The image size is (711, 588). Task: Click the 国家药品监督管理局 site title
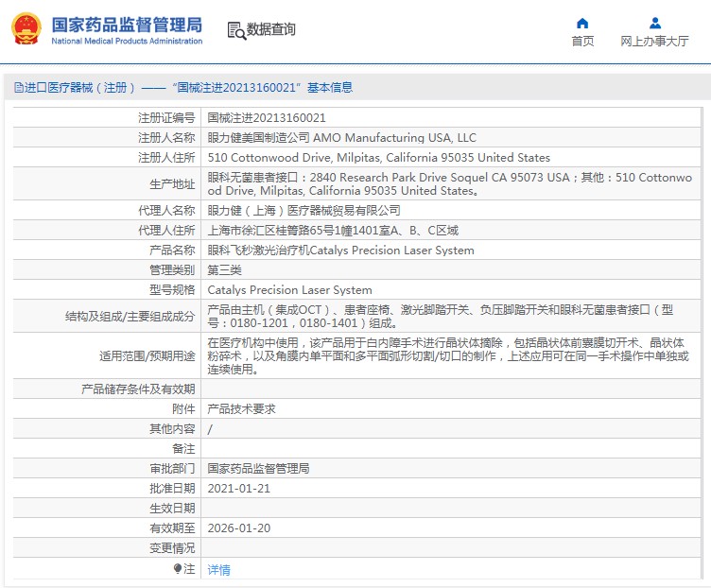coord(127,25)
